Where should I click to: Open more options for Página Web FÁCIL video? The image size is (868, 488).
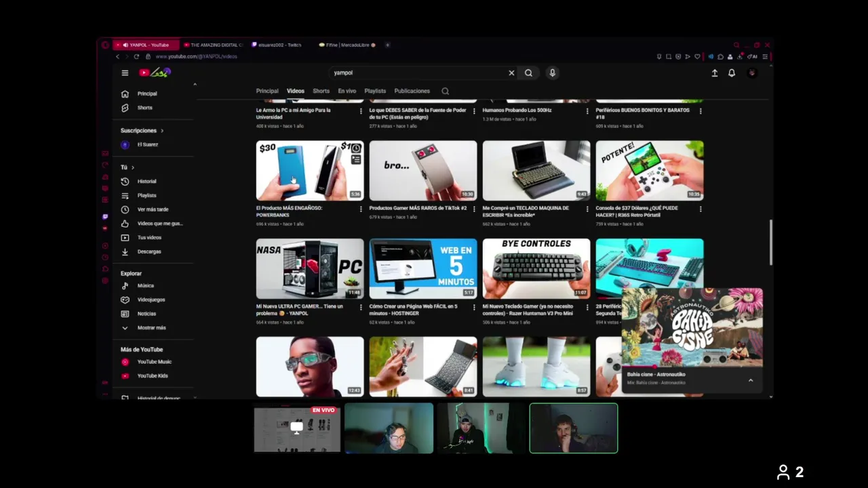474,307
